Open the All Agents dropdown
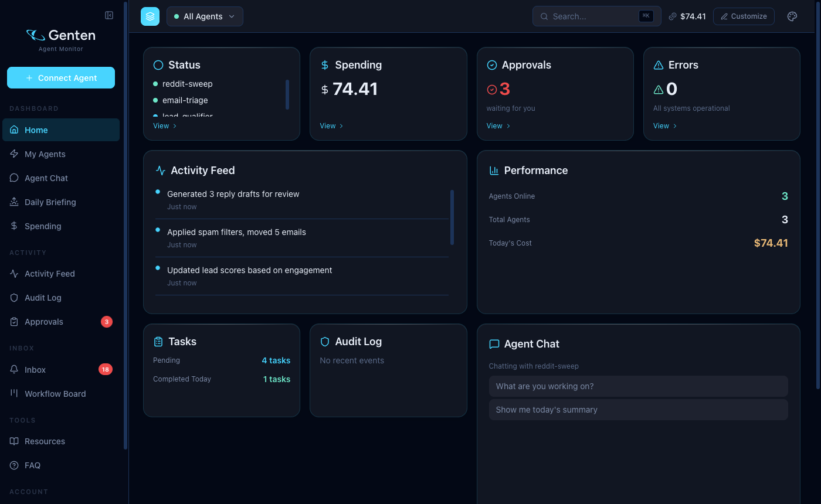Viewport: 821px width, 504px height. [205, 16]
